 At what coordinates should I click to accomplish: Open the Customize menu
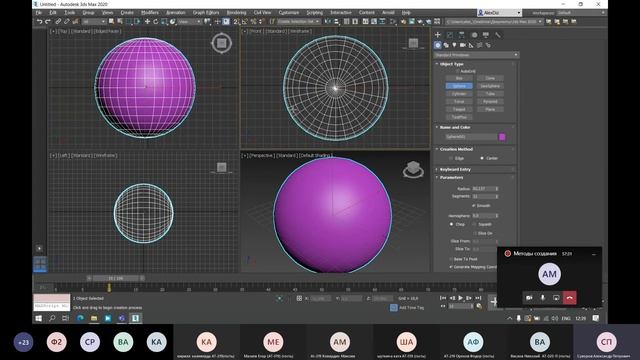coord(289,13)
